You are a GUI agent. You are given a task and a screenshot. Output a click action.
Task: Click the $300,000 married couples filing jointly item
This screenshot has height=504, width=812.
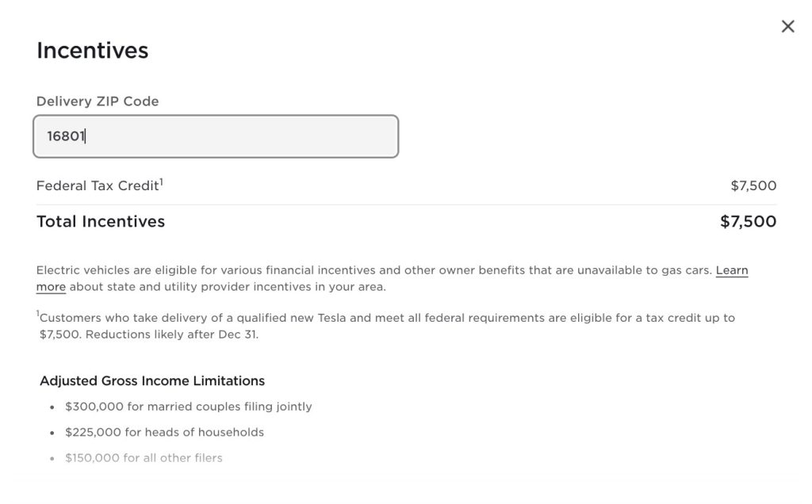coord(189,407)
